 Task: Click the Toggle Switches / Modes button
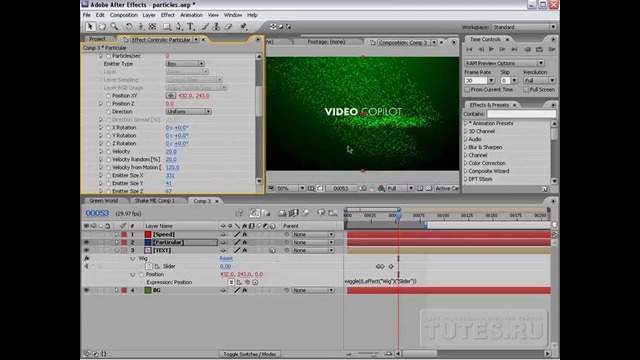pyautogui.click(x=249, y=354)
